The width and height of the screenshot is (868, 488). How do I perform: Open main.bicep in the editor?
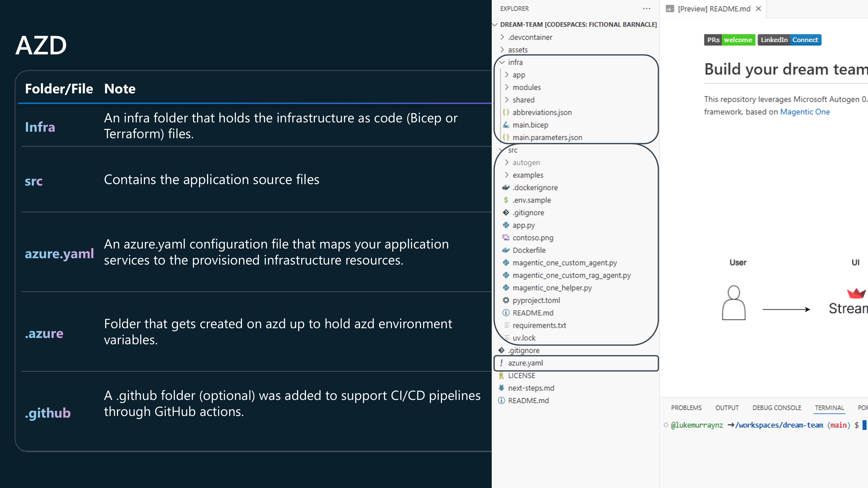tap(530, 125)
